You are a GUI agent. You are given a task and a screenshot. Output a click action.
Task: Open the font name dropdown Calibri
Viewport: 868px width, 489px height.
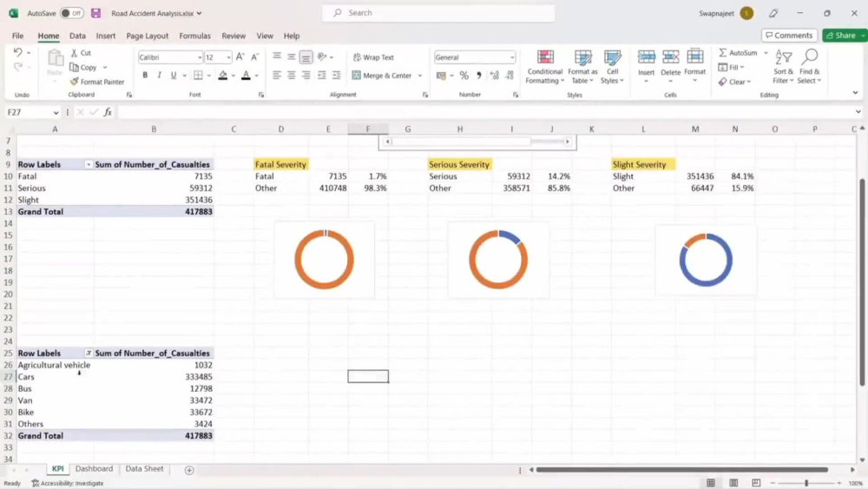pyautogui.click(x=200, y=57)
